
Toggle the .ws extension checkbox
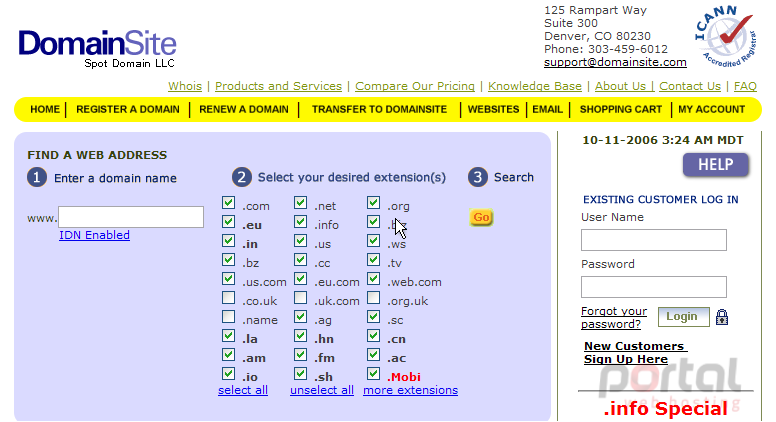(x=374, y=240)
